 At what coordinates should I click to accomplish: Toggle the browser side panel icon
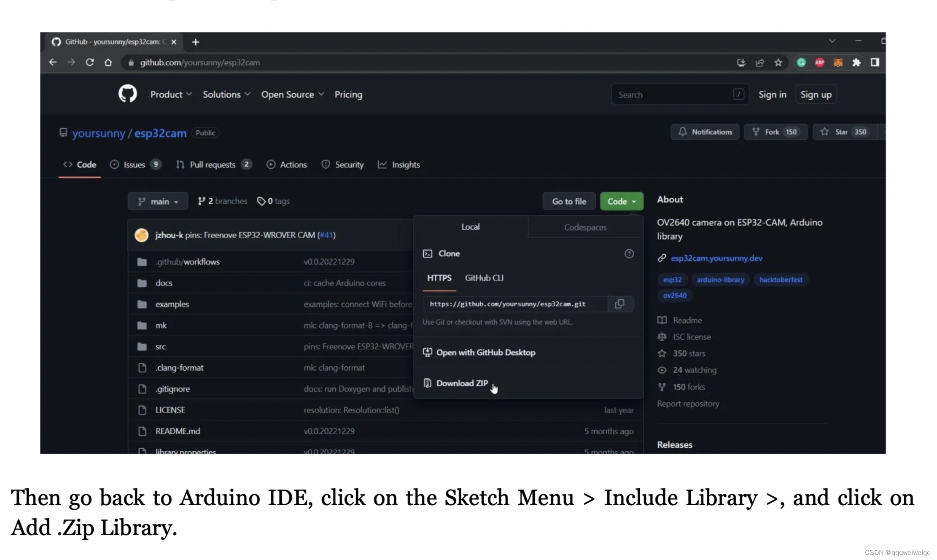pos(875,62)
